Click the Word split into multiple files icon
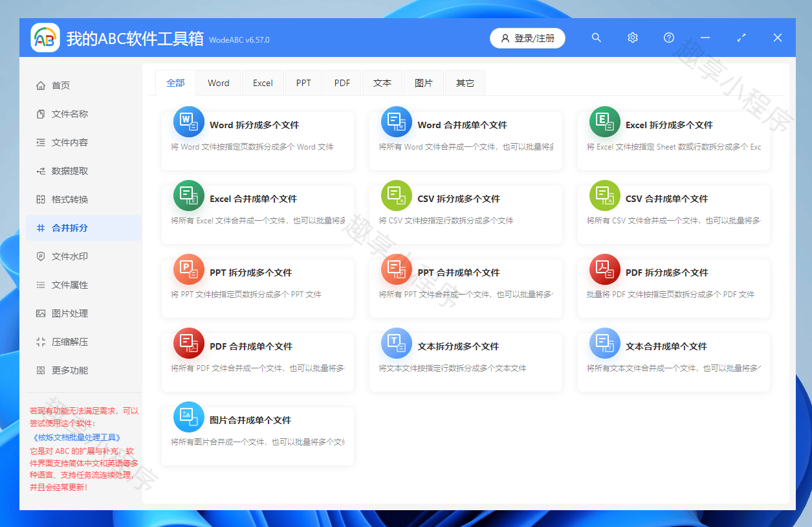Screen dimensions: 812x527 188,122
